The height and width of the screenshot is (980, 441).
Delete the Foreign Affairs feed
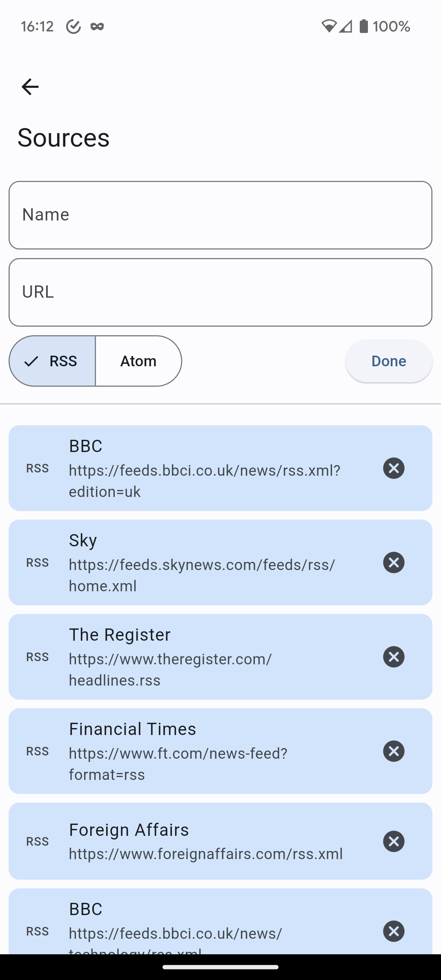coord(394,841)
